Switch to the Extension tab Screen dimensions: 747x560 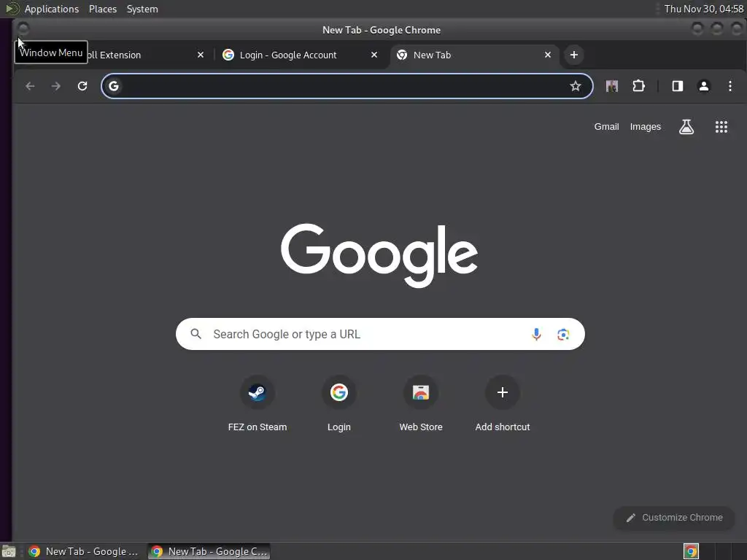[x=143, y=55]
